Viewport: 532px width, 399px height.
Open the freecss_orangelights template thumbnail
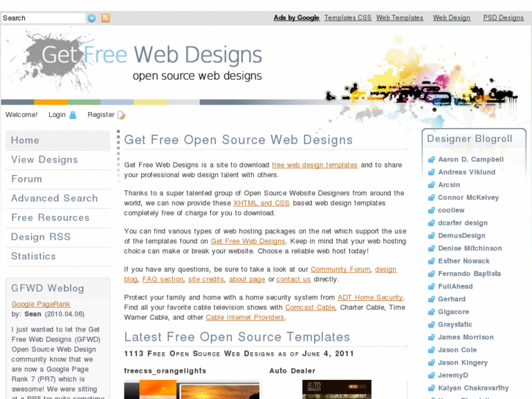(x=192, y=389)
